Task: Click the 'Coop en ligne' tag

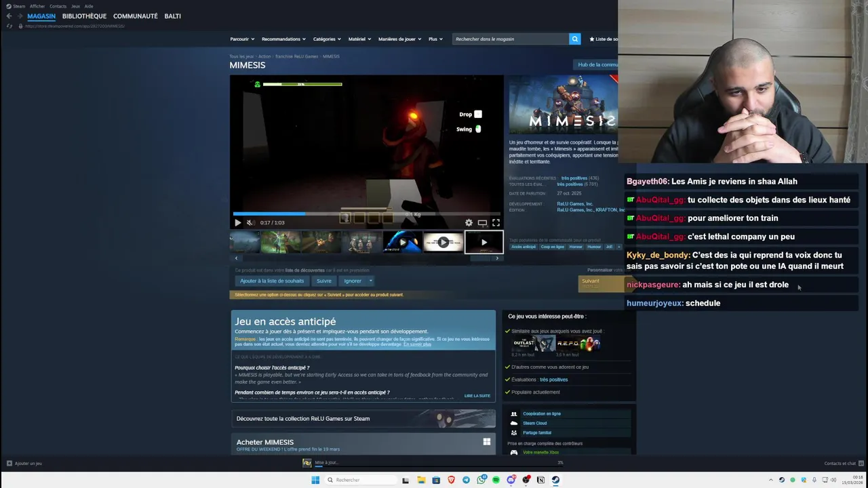Action: (x=553, y=247)
